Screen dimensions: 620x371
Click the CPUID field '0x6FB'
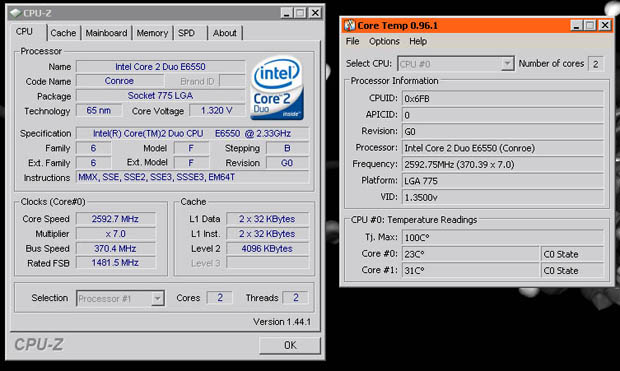click(503, 98)
